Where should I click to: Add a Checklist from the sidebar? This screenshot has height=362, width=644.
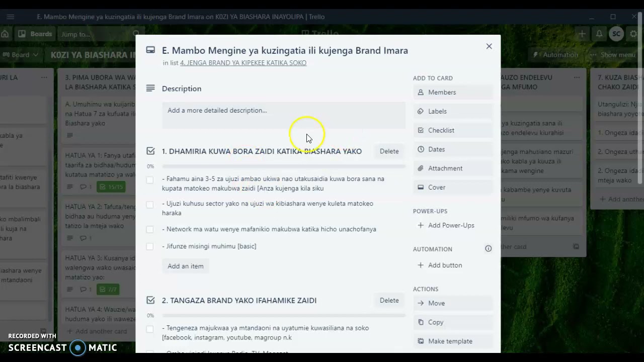tap(453, 131)
